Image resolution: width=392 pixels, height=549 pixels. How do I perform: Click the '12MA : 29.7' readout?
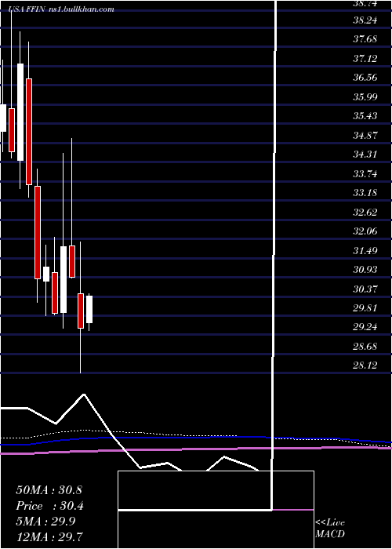click(x=49, y=536)
